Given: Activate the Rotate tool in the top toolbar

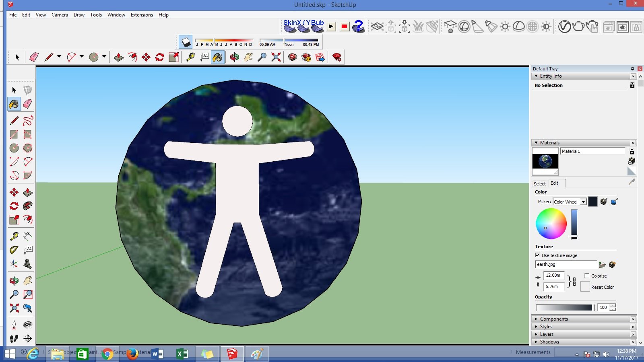Looking at the screenshot, I should tap(160, 57).
